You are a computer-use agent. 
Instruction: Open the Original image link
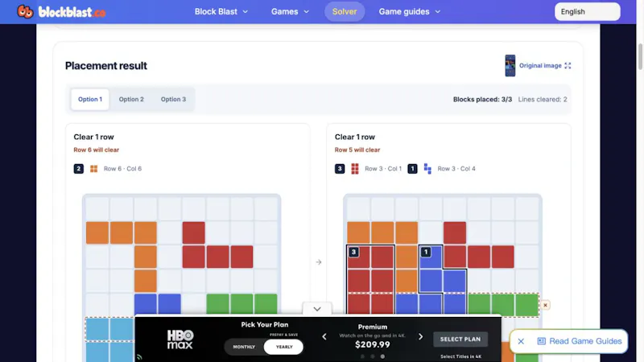[540, 66]
